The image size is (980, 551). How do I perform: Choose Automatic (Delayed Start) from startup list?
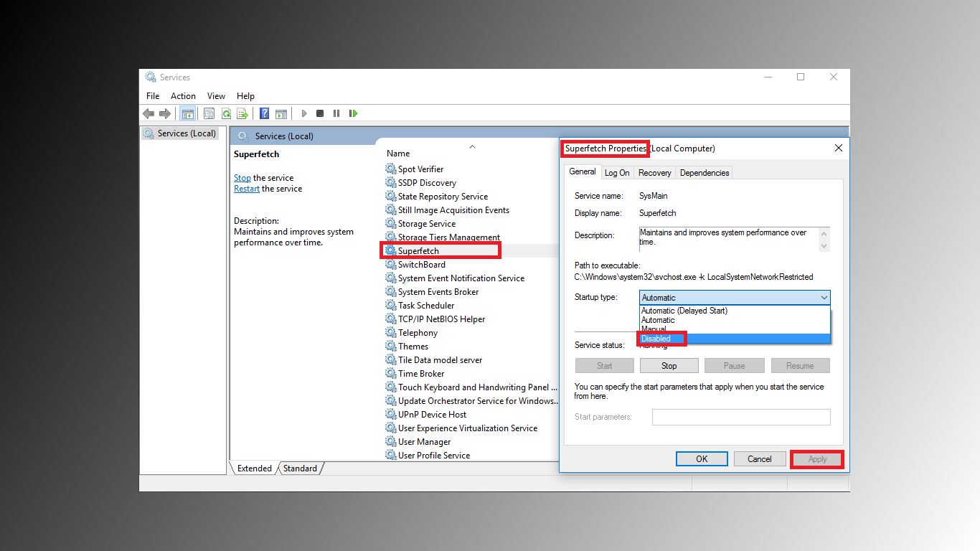pyautogui.click(x=735, y=311)
